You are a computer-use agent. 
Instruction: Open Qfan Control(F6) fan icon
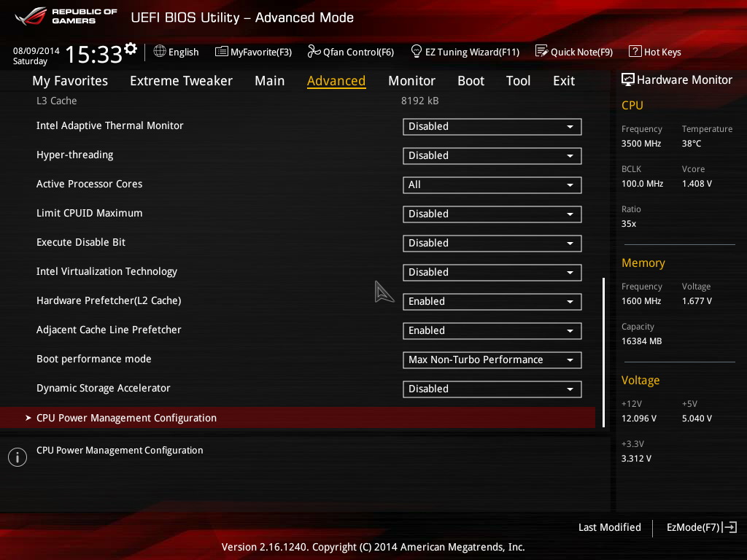(314, 52)
